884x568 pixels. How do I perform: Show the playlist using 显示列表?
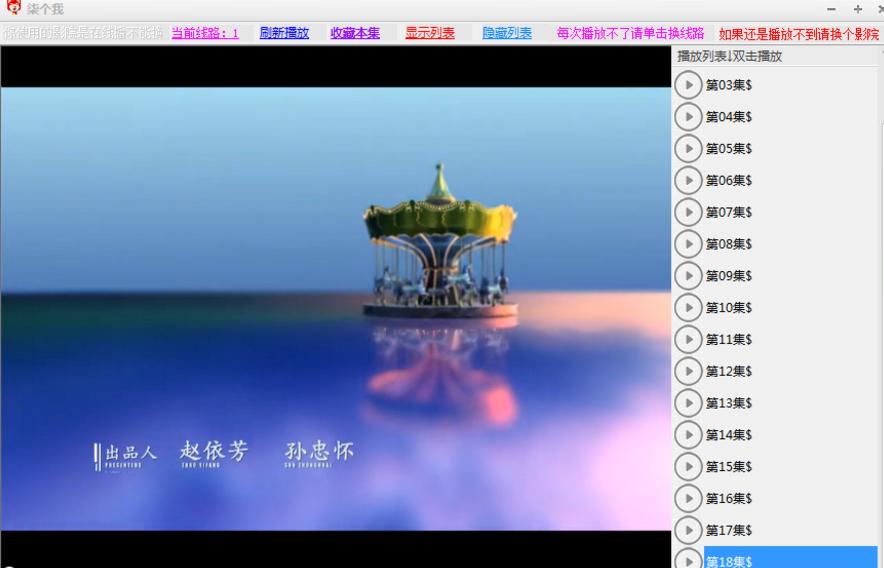[x=430, y=33]
